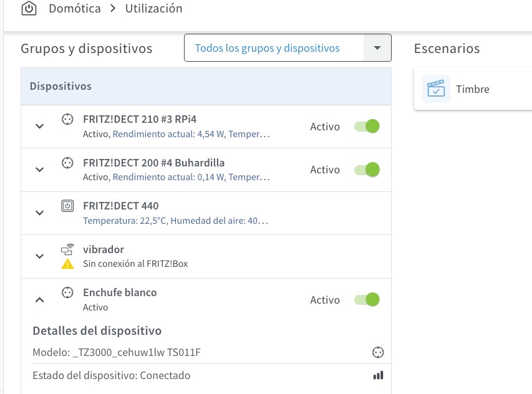Toggle the FRITZ!DECT 200 #4 Buhardilla switch
This screenshot has height=394, width=532.
click(367, 170)
